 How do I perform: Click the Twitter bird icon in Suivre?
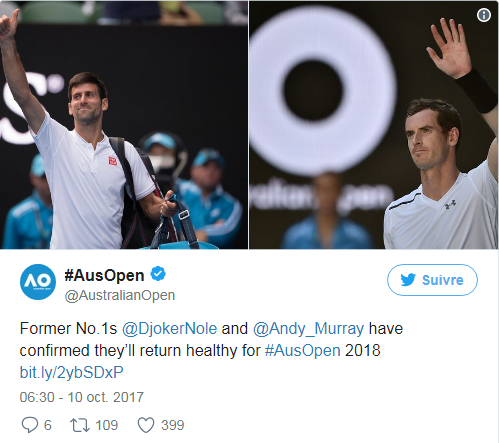click(408, 280)
